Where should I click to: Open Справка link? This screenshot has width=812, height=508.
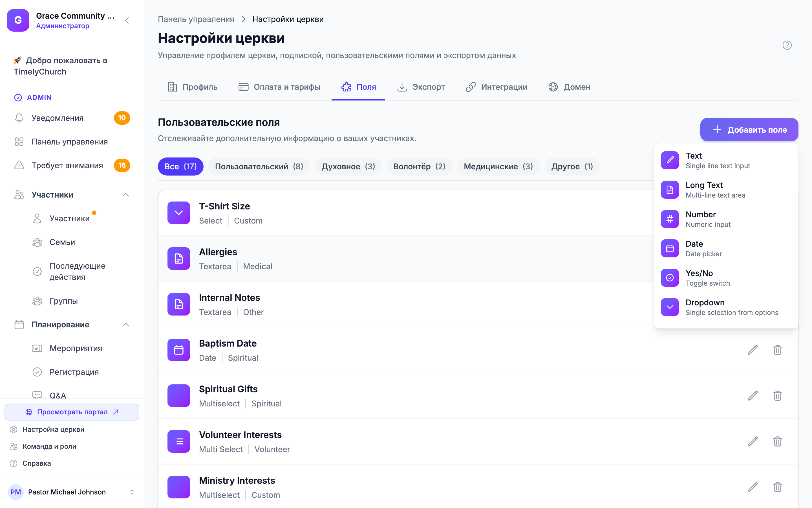pyautogui.click(x=36, y=463)
